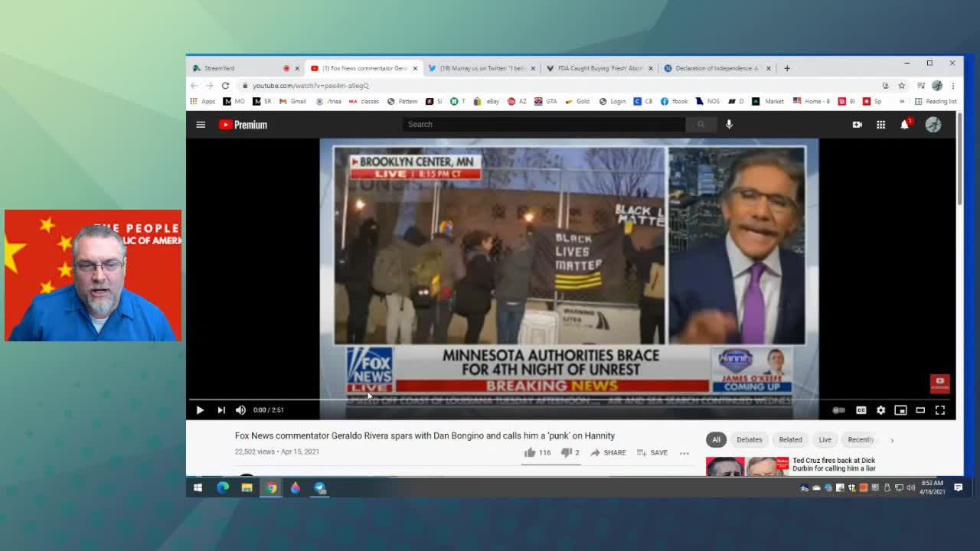Screen dimensions: 980x551
Task: Open Telegram from the taskbar
Action: coord(320,487)
